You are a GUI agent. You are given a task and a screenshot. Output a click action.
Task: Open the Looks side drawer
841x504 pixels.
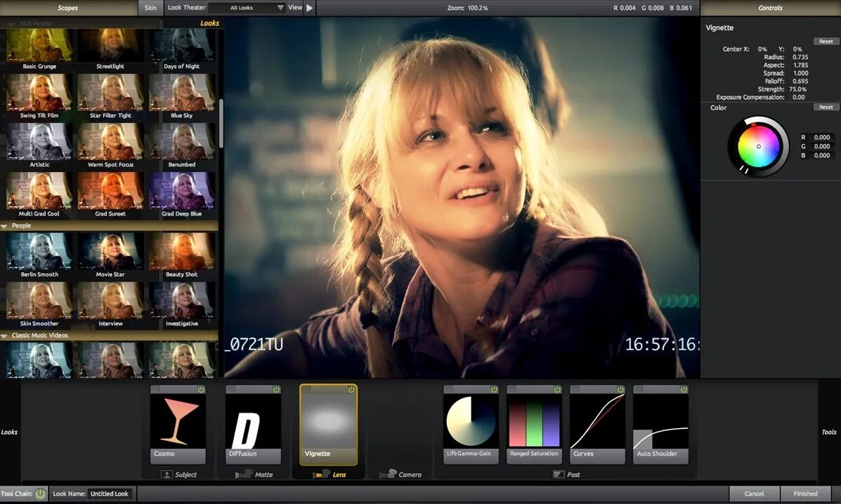pos(10,432)
